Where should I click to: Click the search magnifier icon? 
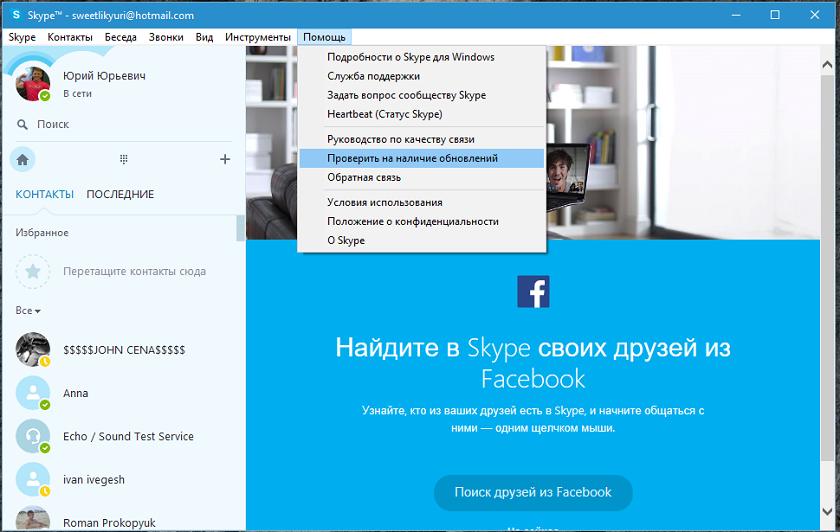[x=22, y=124]
